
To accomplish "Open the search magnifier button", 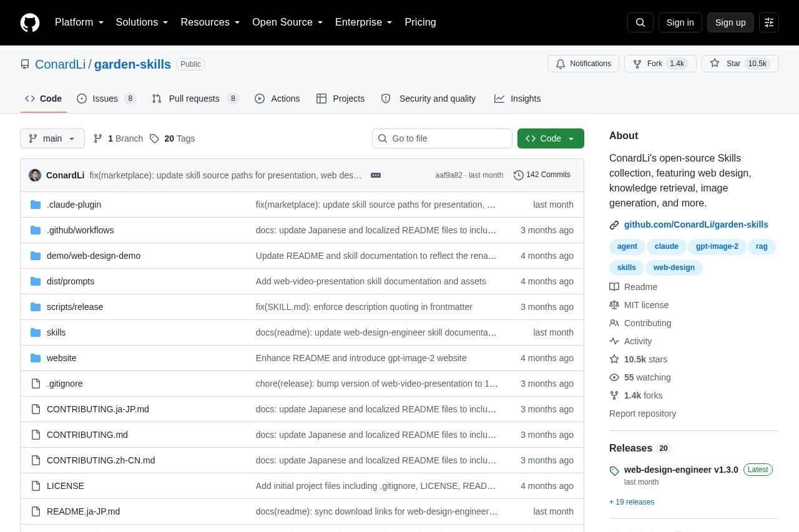I will pyautogui.click(x=640, y=22).
